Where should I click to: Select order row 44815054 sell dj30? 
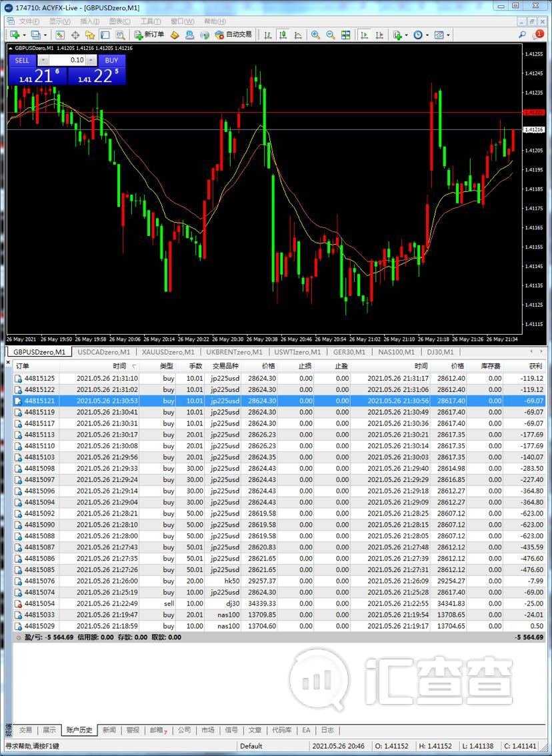pos(279,603)
